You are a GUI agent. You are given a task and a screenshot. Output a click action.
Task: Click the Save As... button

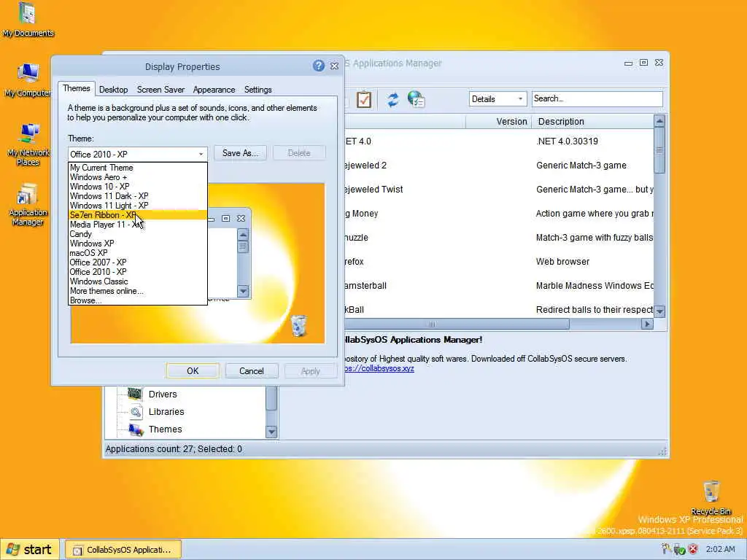(240, 153)
